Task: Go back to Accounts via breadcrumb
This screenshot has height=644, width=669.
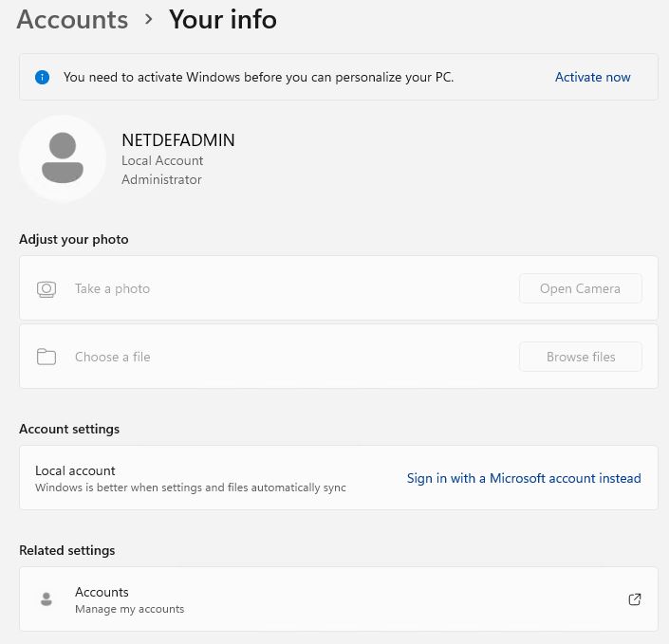Action: (x=72, y=20)
